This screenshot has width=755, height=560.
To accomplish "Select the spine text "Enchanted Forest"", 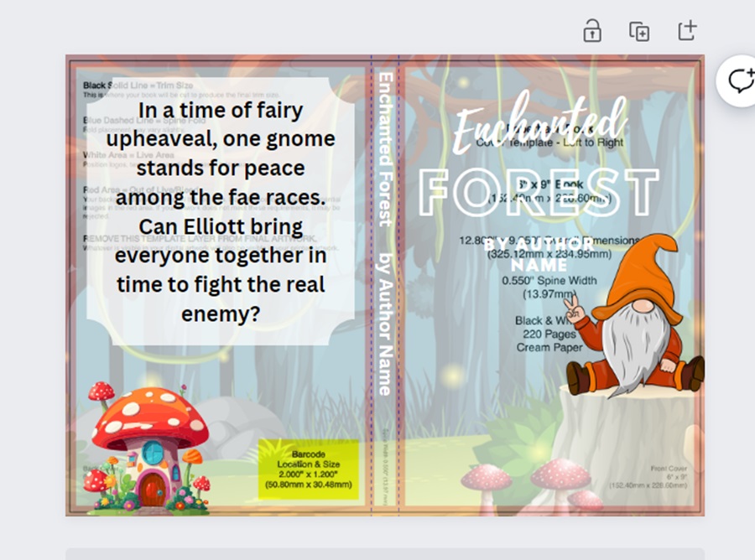I will coord(385,149).
